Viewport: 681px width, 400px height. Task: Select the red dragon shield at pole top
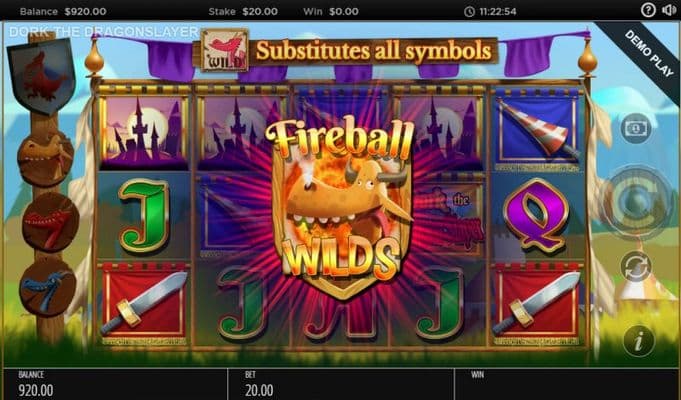click(x=42, y=75)
